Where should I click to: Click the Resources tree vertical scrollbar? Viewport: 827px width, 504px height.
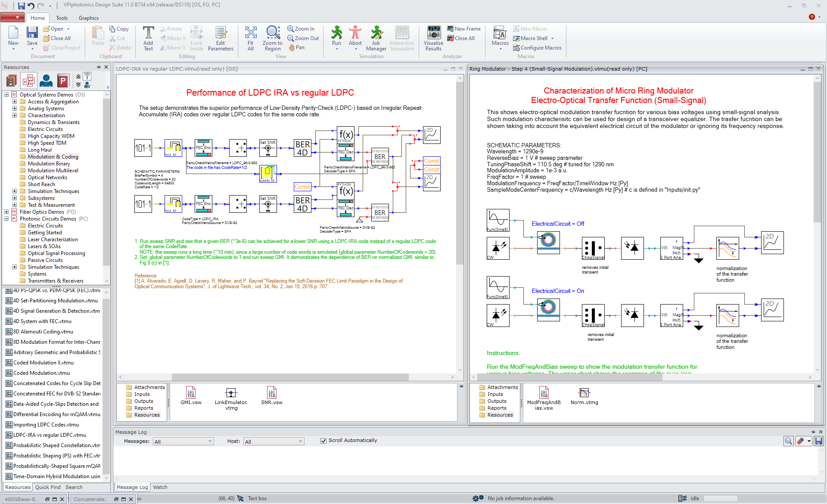tap(107, 183)
